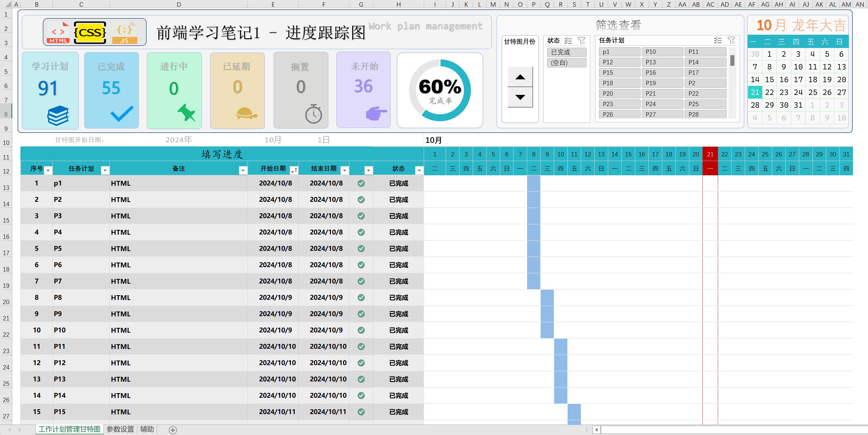This screenshot has height=435, width=868.
Task: Select column H header
Action: 398,4
